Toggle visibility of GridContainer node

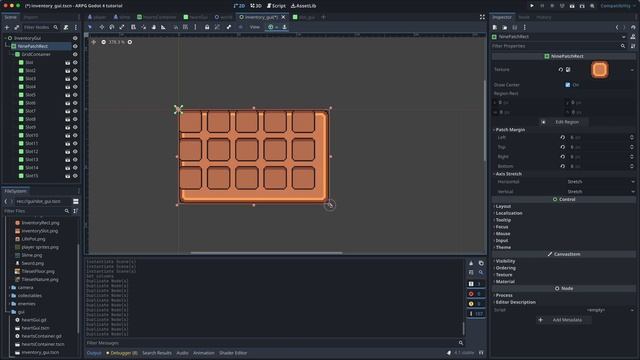[x=75, y=54]
